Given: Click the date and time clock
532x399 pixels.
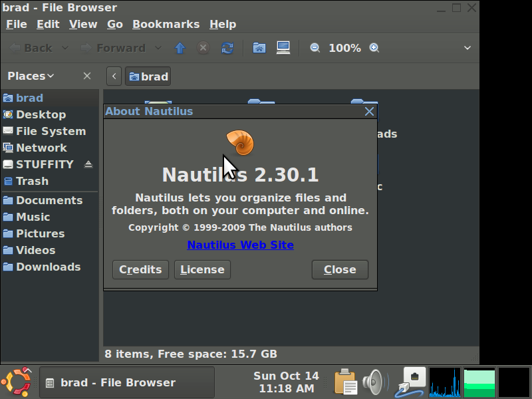Looking at the screenshot, I should 286,382.
